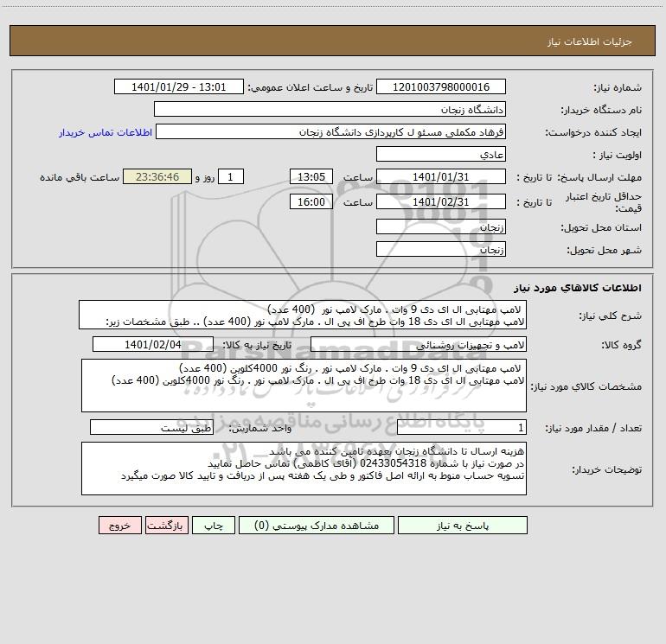Screen dimensions: 666x644
Task: Click the 'استان محل تحویل:' label
Action: pos(601,227)
